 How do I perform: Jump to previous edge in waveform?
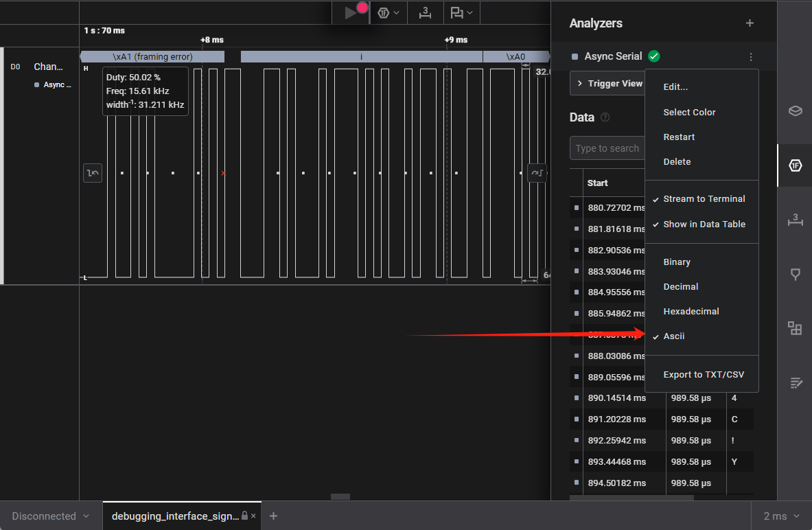click(93, 173)
